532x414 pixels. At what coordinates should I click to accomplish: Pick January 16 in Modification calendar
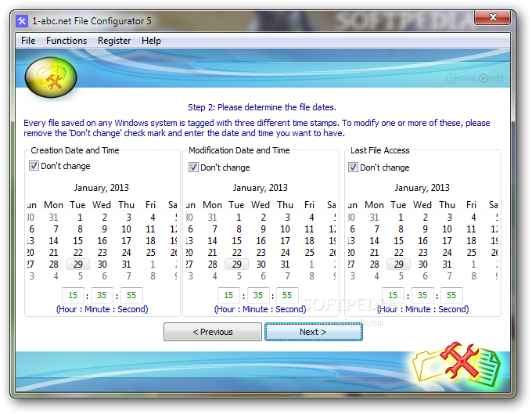pyautogui.click(x=261, y=241)
